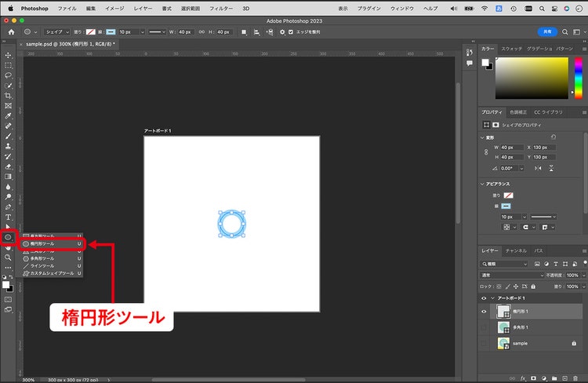Open the layer opacity dropdown arrow

583,275
